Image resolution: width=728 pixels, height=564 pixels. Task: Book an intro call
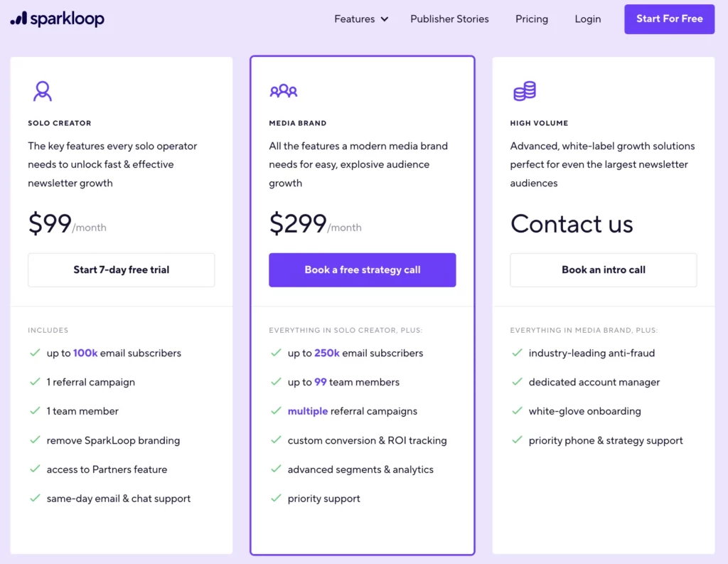(603, 270)
